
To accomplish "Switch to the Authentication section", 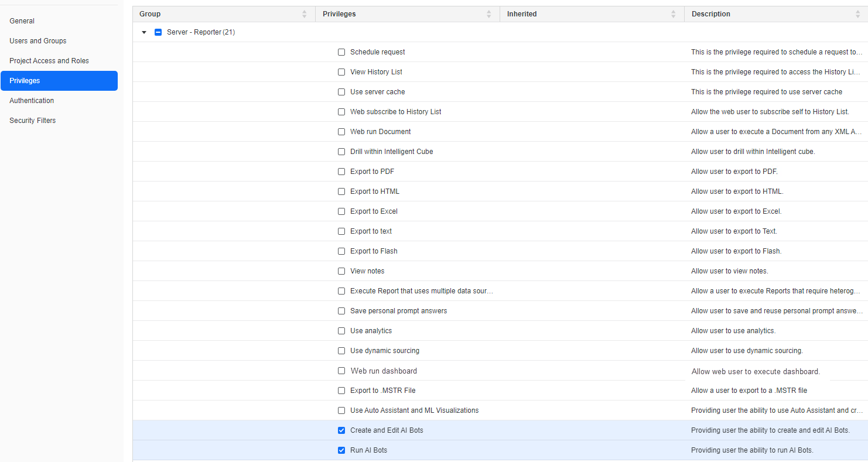I will point(32,101).
